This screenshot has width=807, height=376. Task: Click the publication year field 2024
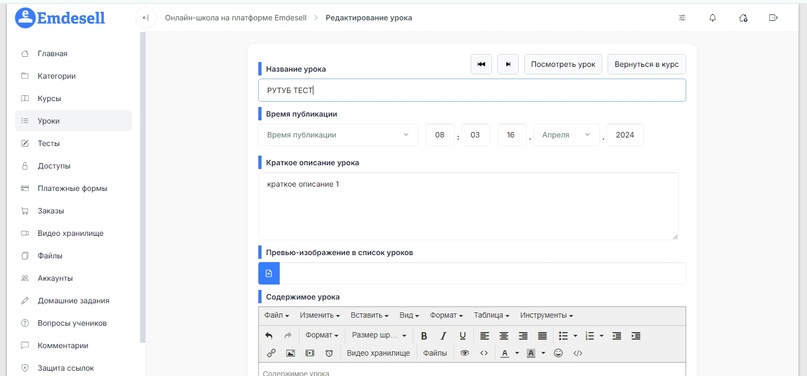(x=625, y=135)
